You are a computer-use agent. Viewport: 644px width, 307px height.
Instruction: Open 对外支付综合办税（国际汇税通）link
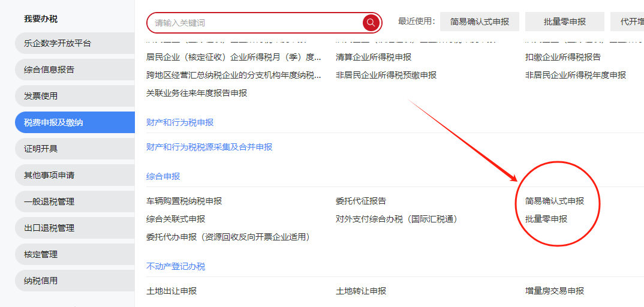click(x=396, y=219)
